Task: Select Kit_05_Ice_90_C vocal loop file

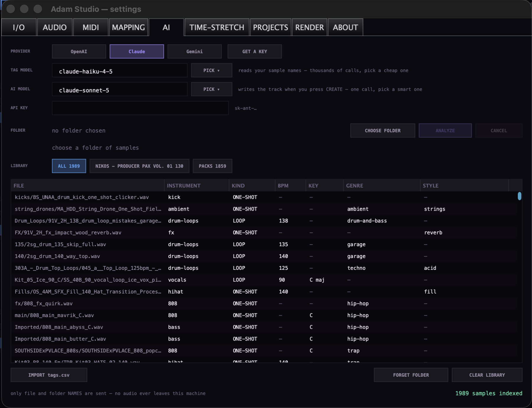Action: click(x=264, y=280)
